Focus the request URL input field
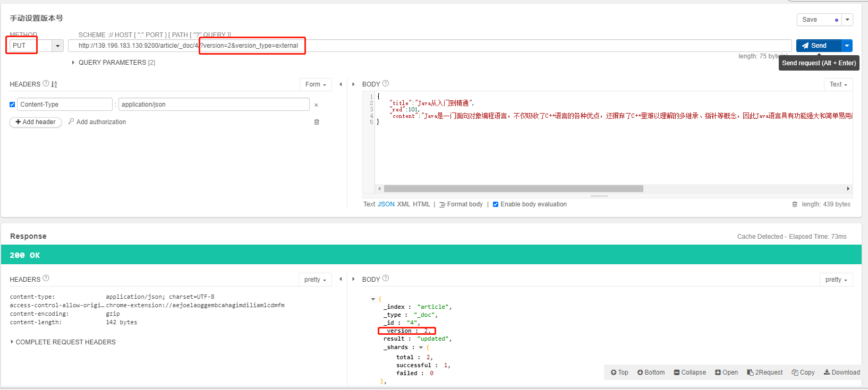 (x=430, y=46)
